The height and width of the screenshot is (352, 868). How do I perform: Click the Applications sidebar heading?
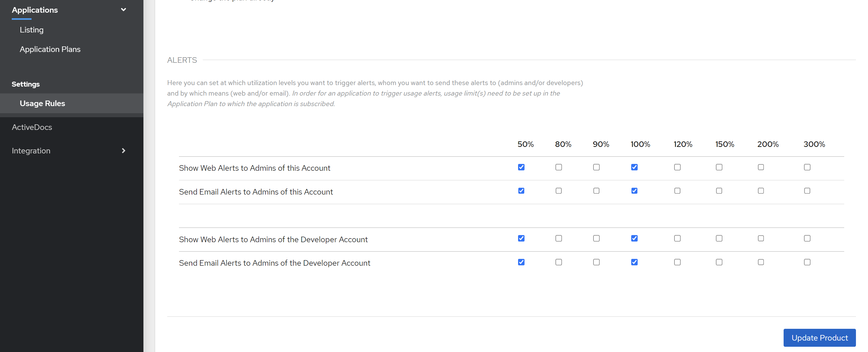pyautogui.click(x=35, y=10)
